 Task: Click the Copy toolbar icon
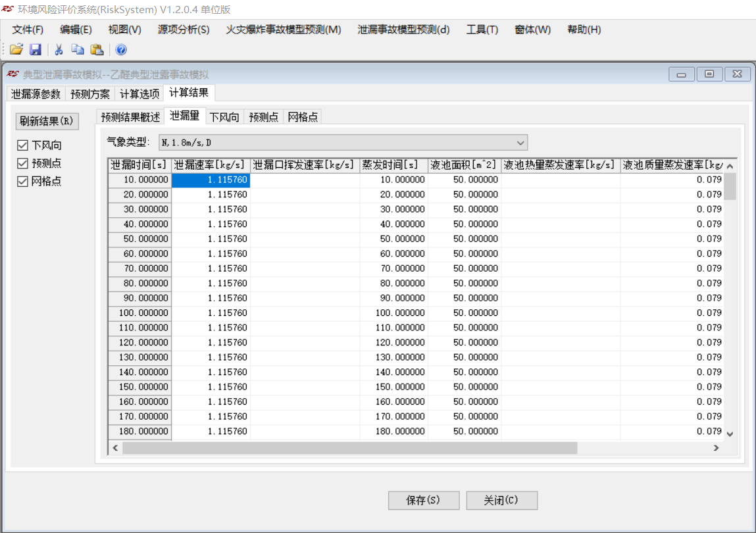(78, 49)
